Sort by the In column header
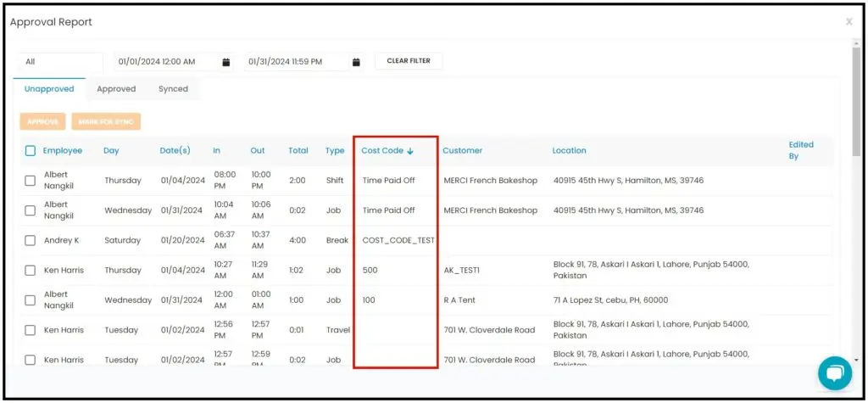The height and width of the screenshot is (403, 868). (x=216, y=151)
